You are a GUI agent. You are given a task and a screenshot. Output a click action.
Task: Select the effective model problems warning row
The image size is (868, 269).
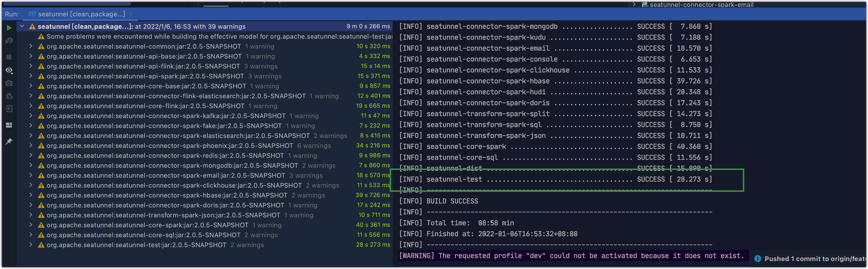[x=219, y=36]
